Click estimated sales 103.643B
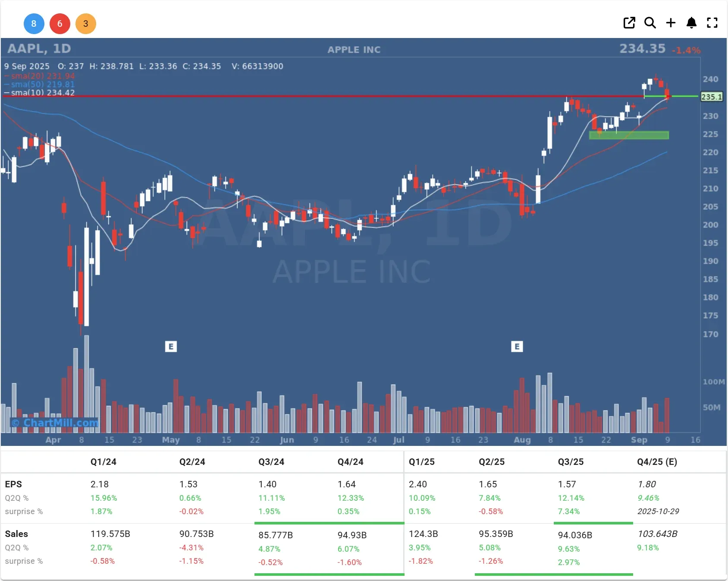Image resolution: width=728 pixels, height=581 pixels. point(657,534)
